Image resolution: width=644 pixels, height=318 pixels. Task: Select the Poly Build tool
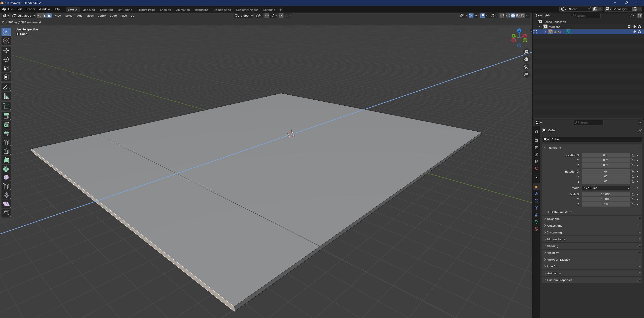click(x=6, y=160)
